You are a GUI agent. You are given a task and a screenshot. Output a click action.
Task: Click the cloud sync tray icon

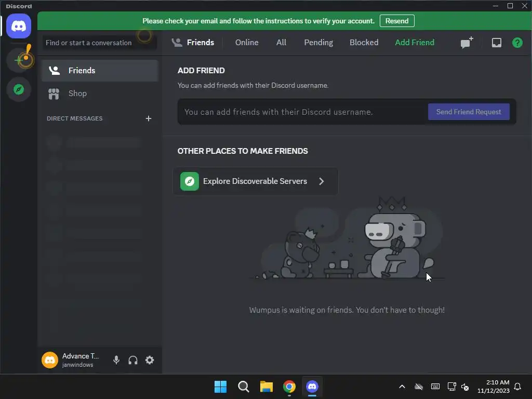[419, 387]
